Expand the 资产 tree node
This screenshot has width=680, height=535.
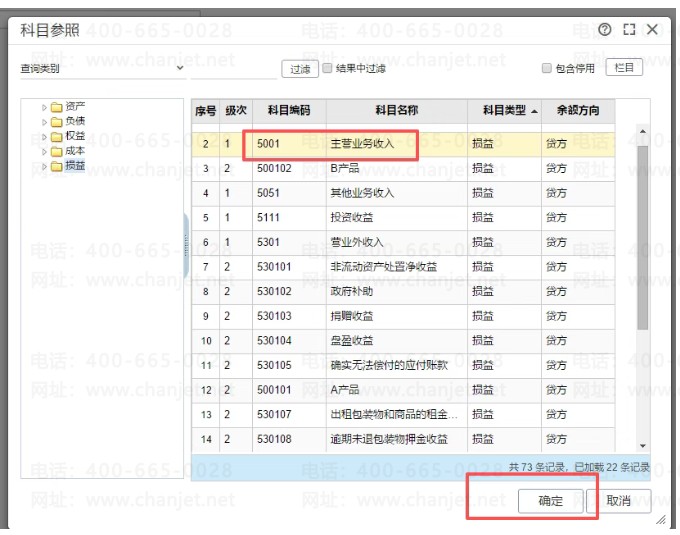pos(44,107)
